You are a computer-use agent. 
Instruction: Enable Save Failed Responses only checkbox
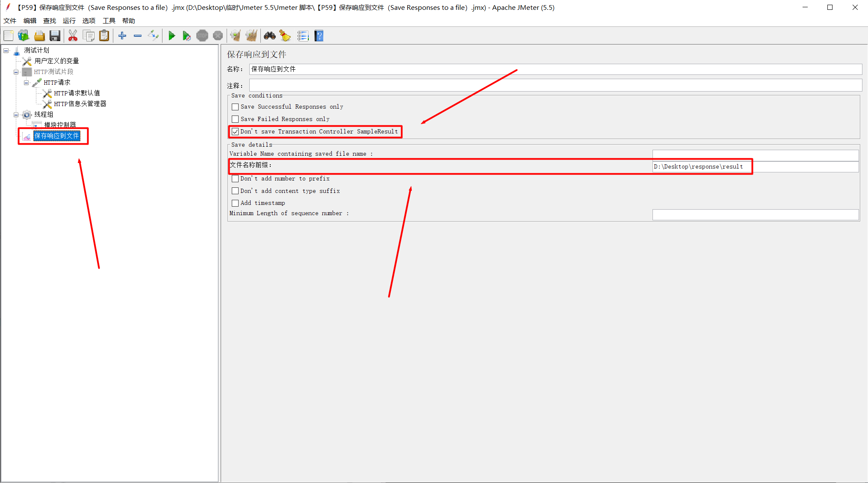(235, 119)
